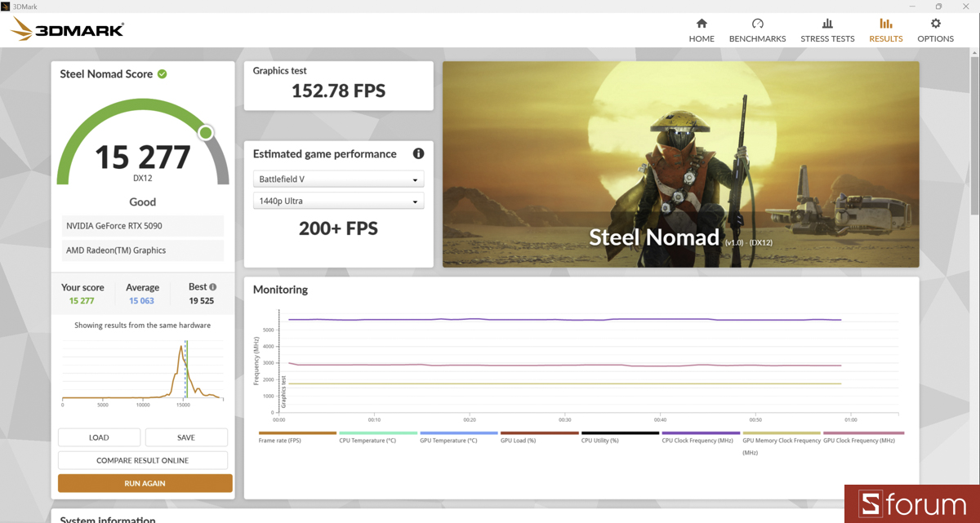Click the large 15 277 score on the gauge
Image resolution: width=980 pixels, height=523 pixels.
pos(143,157)
